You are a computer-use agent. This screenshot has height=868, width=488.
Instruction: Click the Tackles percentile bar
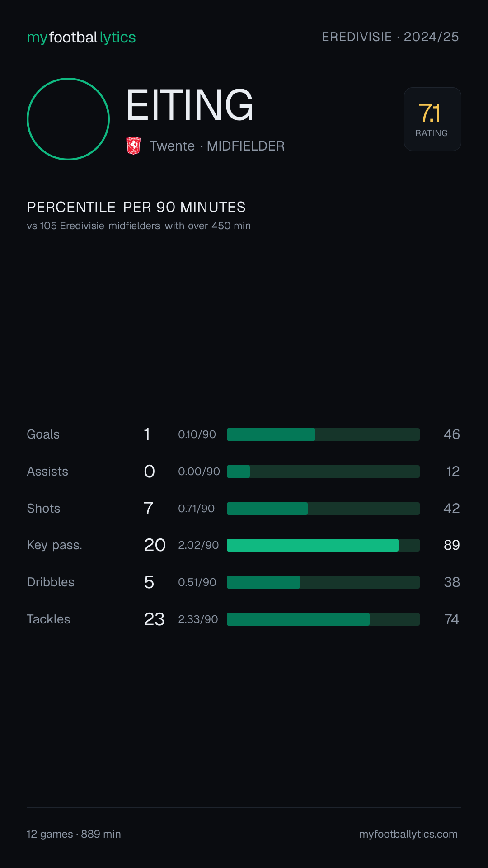click(x=323, y=619)
